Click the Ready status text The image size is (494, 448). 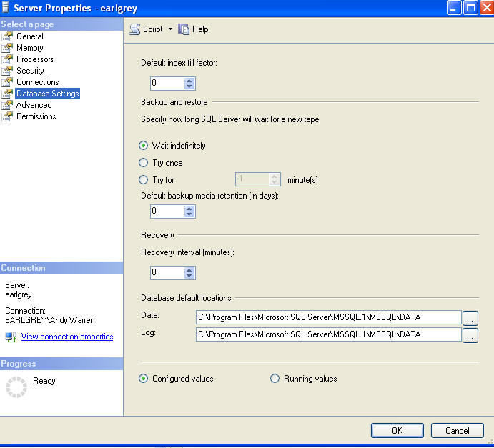click(44, 381)
